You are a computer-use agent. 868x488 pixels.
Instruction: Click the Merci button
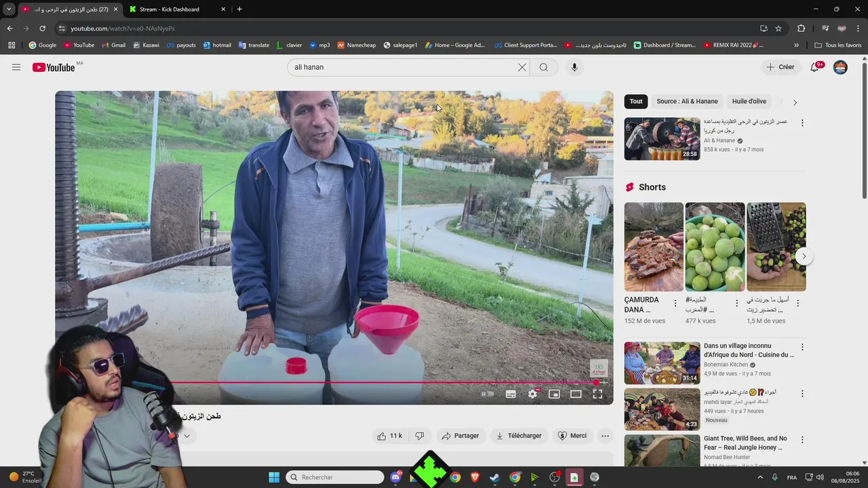pos(572,436)
